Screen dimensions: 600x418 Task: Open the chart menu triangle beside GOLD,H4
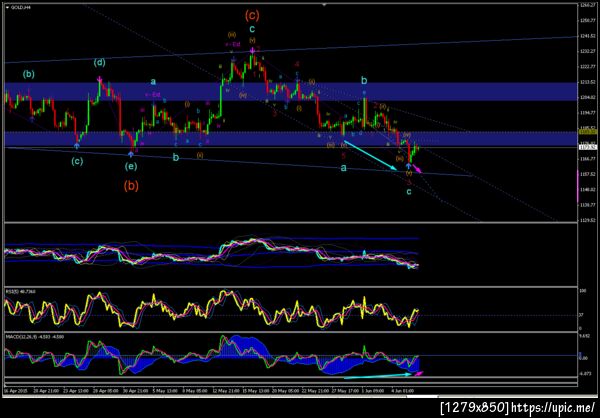click(8, 7)
